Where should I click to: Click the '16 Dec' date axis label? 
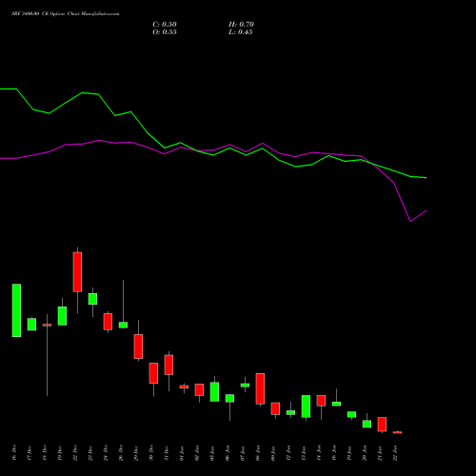[14, 452]
